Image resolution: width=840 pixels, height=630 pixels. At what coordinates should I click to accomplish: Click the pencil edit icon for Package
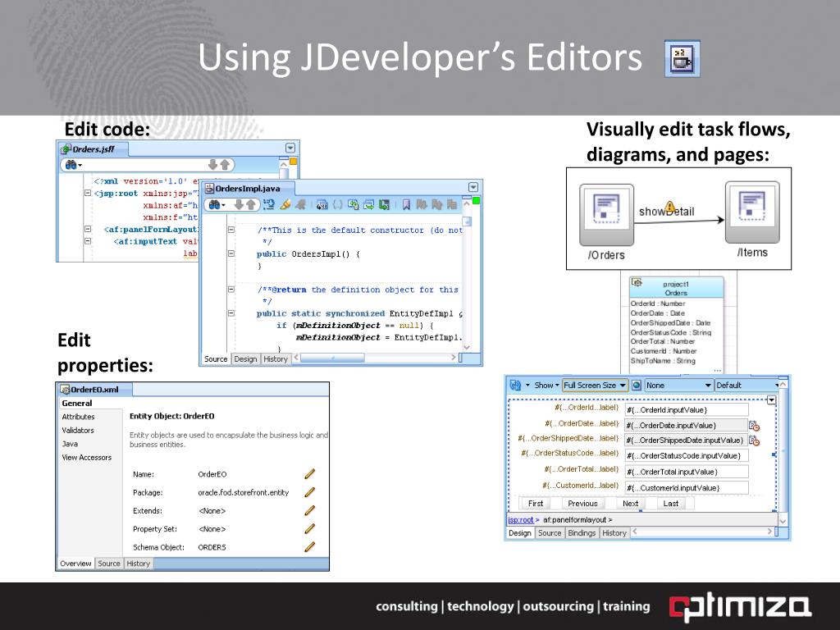point(309,492)
